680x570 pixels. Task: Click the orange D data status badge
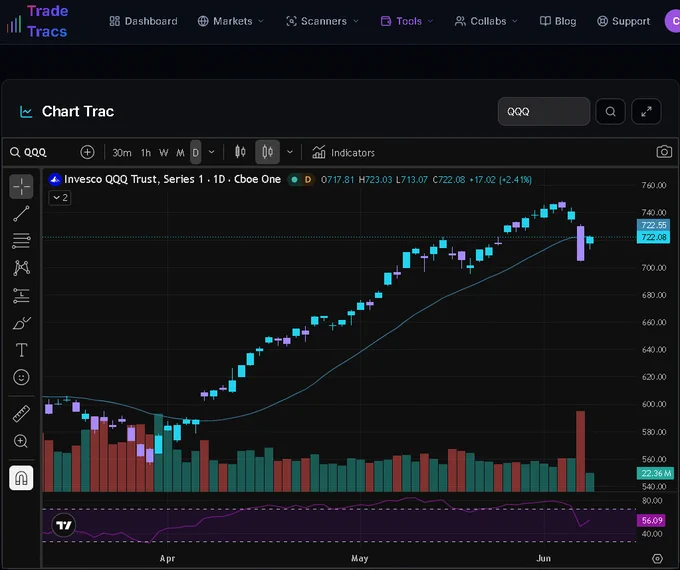pyautogui.click(x=307, y=180)
